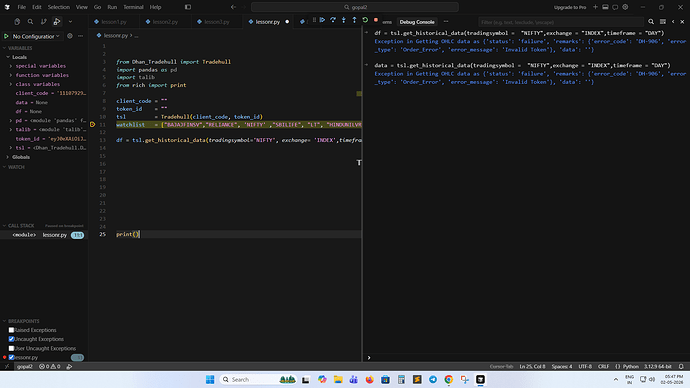Open Windows Start menu on taskbar
Image resolution: width=690 pixels, height=388 pixels.
click(x=210, y=379)
